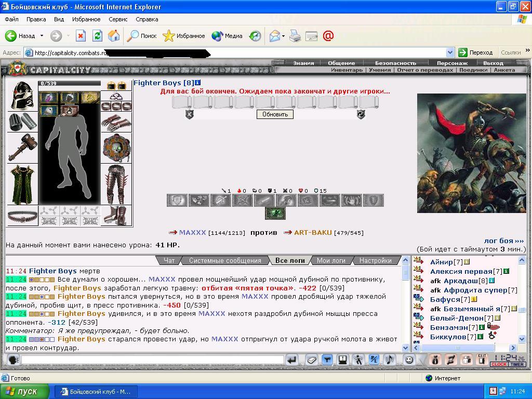The height and width of the screenshot is (399, 532).
Task: Click the talking head icon beside the chat input
Action: coord(13,360)
